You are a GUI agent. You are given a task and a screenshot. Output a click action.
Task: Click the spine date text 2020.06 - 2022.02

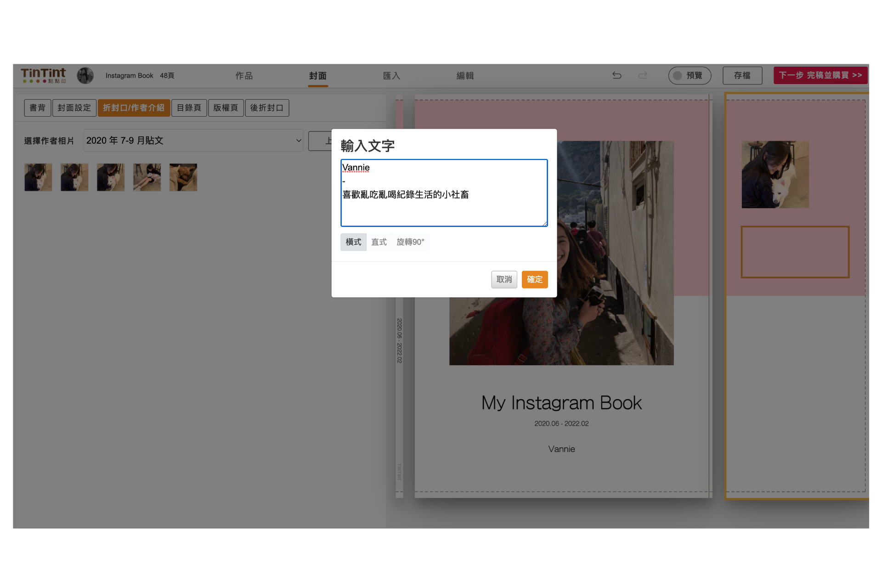pyautogui.click(x=399, y=341)
